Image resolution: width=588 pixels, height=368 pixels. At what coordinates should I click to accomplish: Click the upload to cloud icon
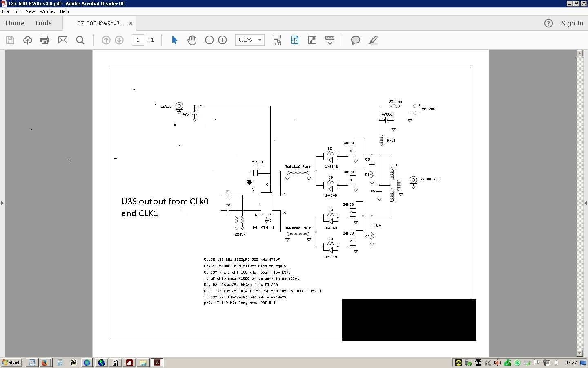(27, 40)
